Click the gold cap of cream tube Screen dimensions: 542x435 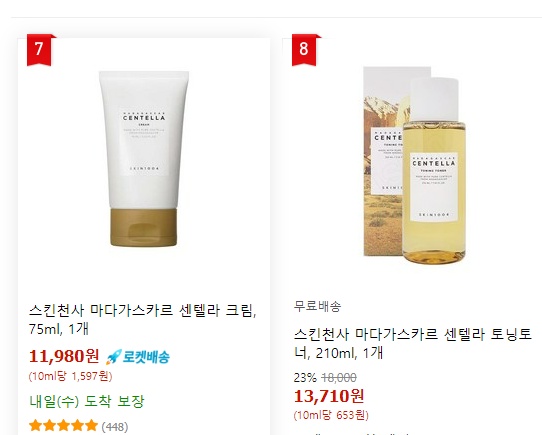tap(144, 227)
